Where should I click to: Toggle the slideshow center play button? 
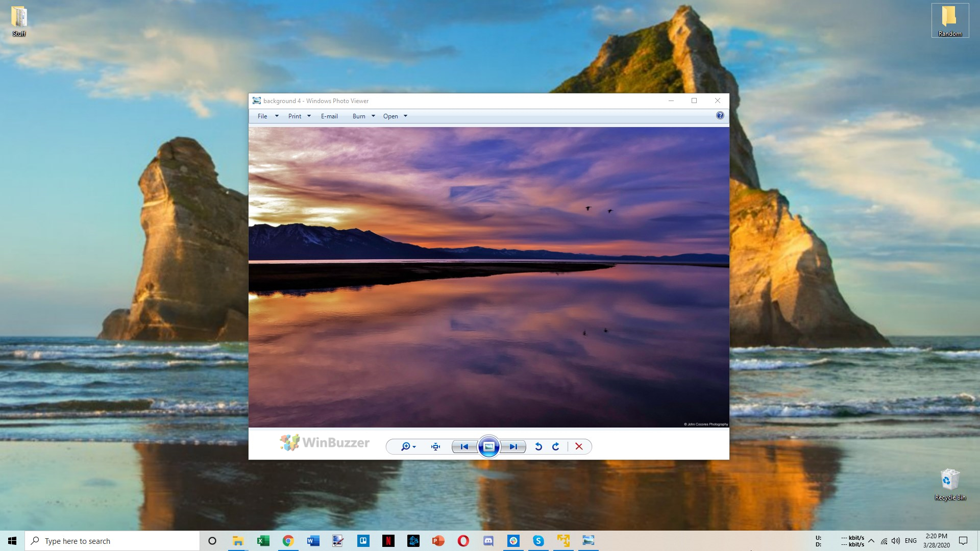pyautogui.click(x=488, y=446)
